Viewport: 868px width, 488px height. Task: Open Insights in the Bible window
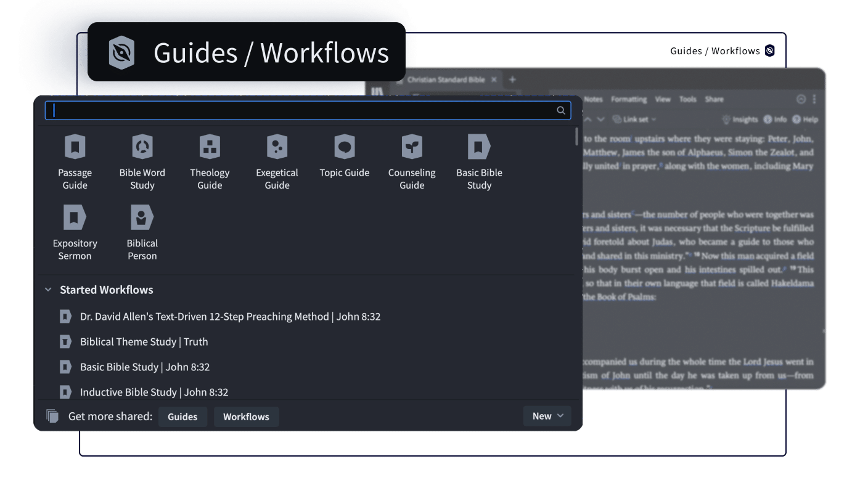(x=740, y=120)
